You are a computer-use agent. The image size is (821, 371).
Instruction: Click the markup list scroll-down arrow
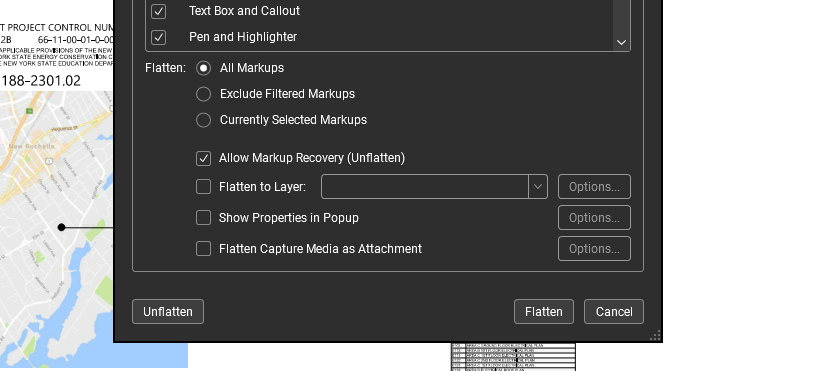(x=622, y=43)
